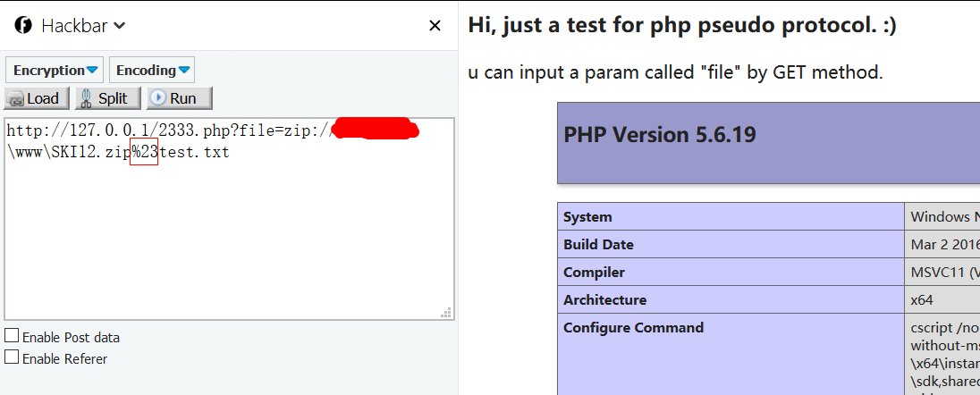The height and width of the screenshot is (395, 980).
Task: Select the Build Date row label
Action: coord(598,245)
